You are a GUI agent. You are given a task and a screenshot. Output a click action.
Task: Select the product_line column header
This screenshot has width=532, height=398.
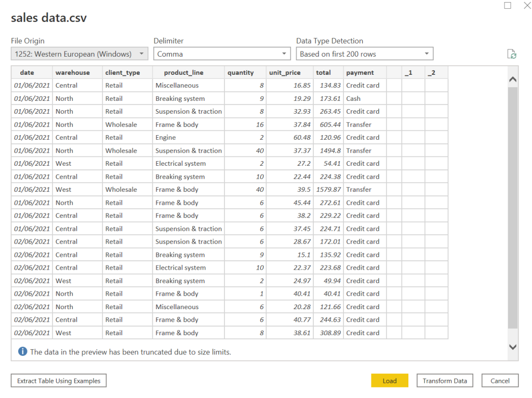[x=188, y=73]
